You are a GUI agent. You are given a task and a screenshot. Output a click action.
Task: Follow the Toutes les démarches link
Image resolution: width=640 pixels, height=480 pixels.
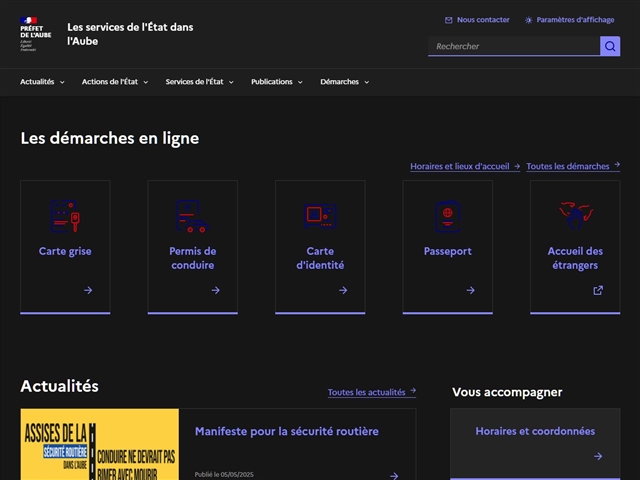[573, 167]
